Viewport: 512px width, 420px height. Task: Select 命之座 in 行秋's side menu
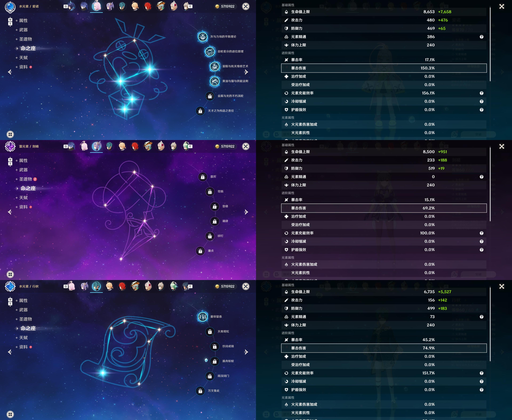(28, 328)
